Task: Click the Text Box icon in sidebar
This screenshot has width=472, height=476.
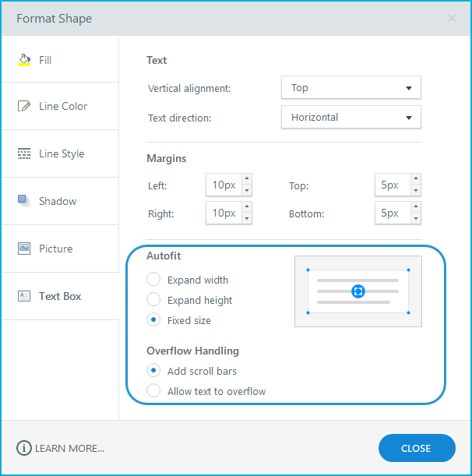Action: pos(24,296)
